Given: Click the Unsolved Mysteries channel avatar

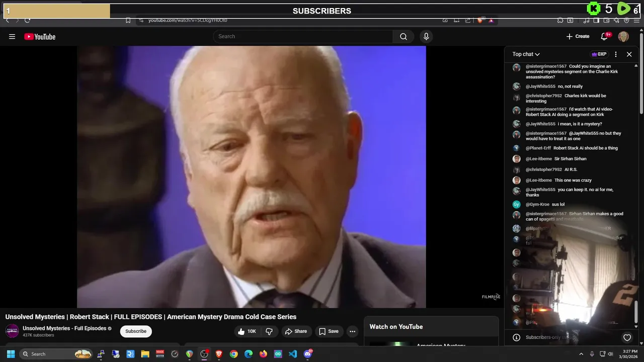Looking at the screenshot, I should pyautogui.click(x=12, y=331).
